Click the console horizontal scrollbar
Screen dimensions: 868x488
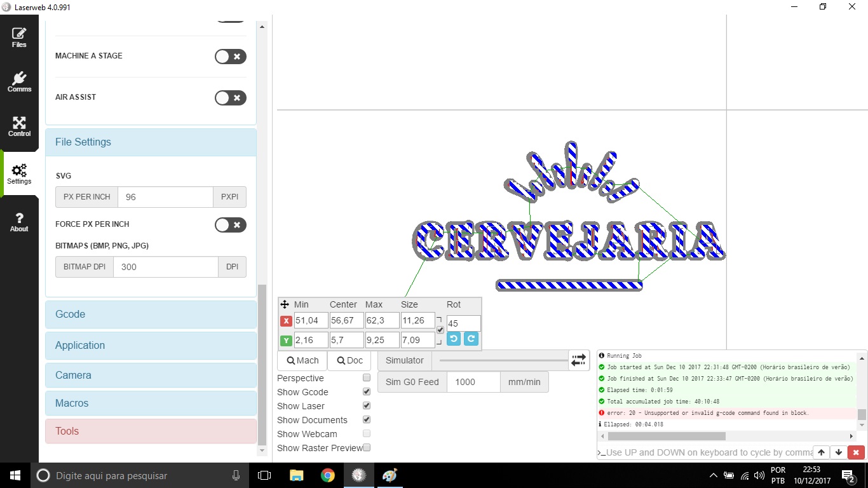click(x=667, y=437)
